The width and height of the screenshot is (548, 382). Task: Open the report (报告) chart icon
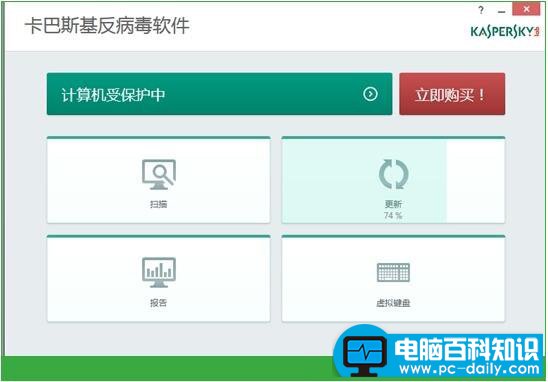click(x=159, y=273)
